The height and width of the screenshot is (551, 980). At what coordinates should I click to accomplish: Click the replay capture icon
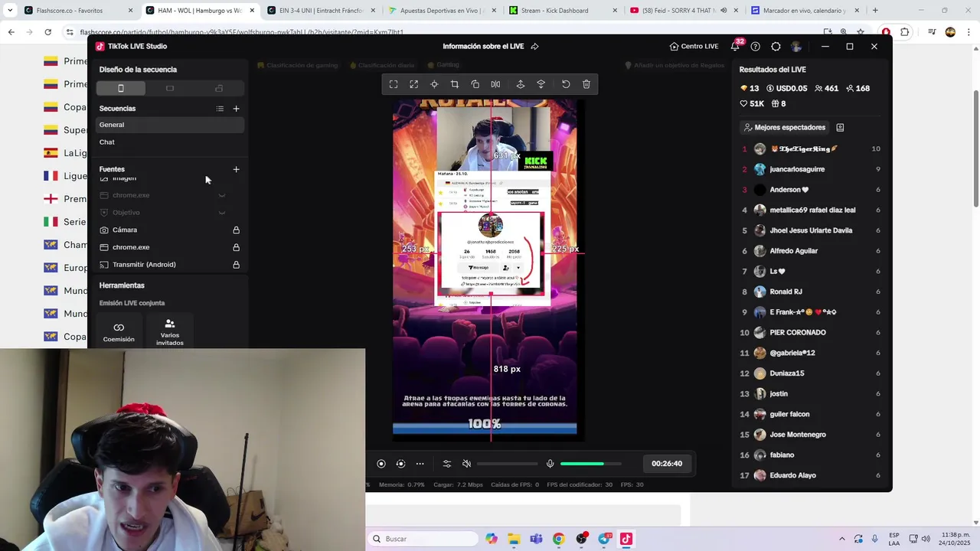pyautogui.click(x=400, y=464)
